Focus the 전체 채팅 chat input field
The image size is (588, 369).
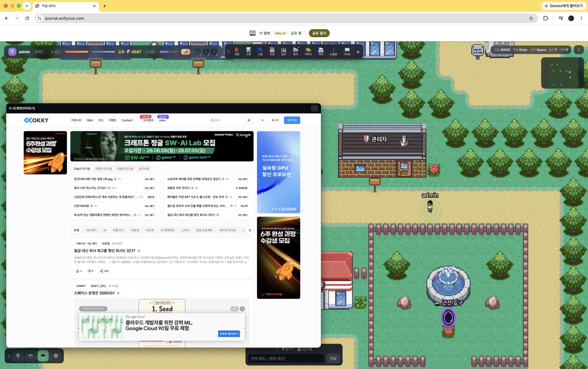pyautogui.click(x=286, y=359)
